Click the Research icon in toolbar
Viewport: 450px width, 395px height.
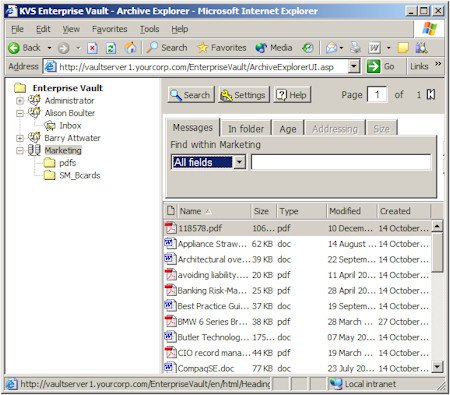pyautogui.click(x=421, y=48)
